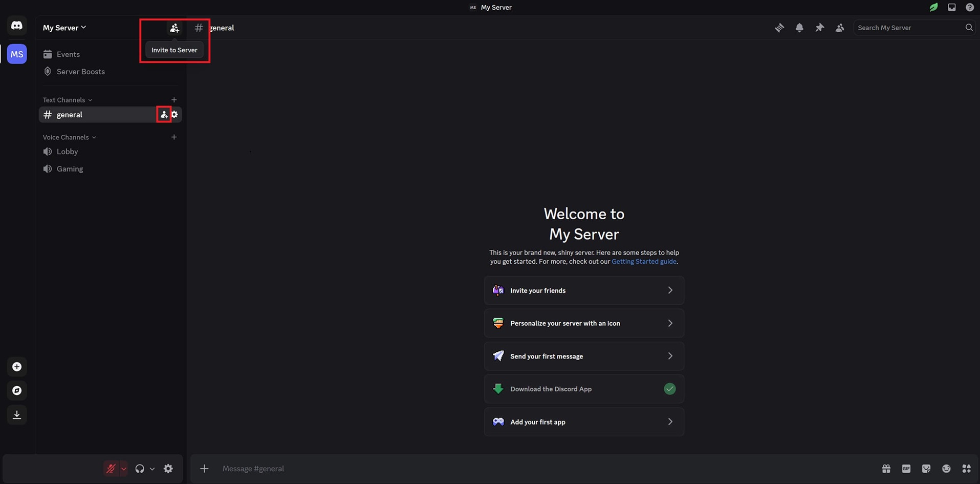
Task: Click Send your first message card
Action: pyautogui.click(x=584, y=356)
